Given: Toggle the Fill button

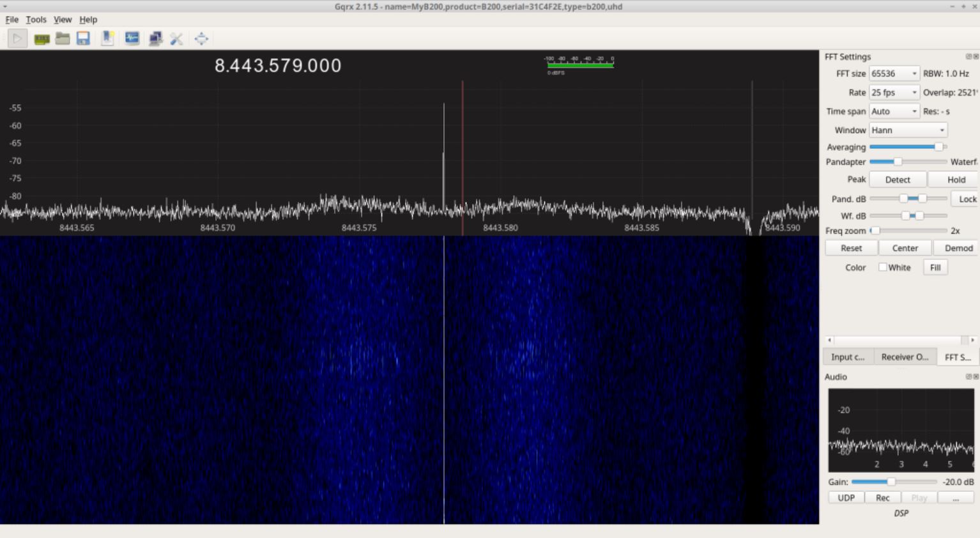Looking at the screenshot, I should tap(935, 268).
